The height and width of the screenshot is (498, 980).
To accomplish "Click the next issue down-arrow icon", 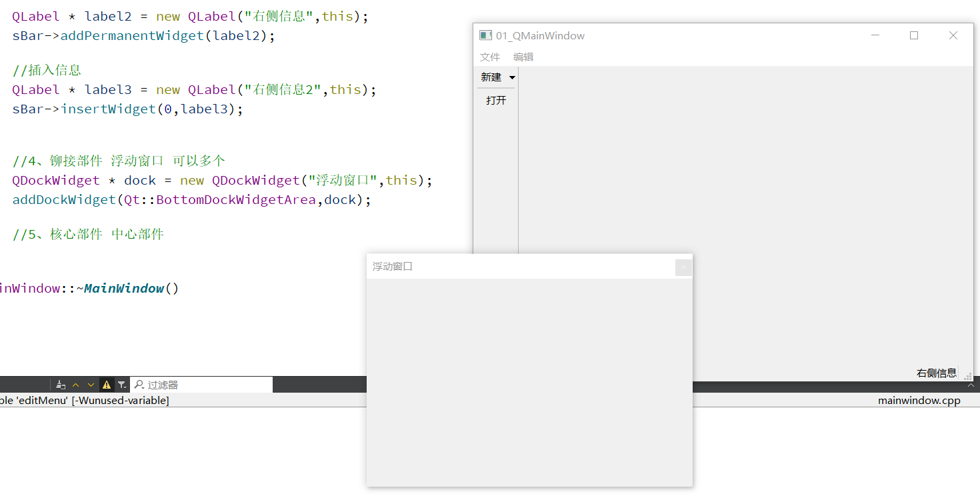I will 91,384.
